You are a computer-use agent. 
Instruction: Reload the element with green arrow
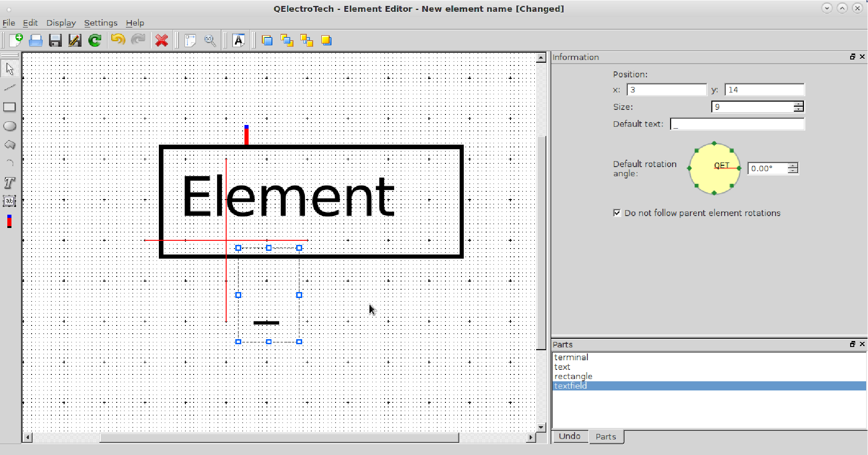95,40
